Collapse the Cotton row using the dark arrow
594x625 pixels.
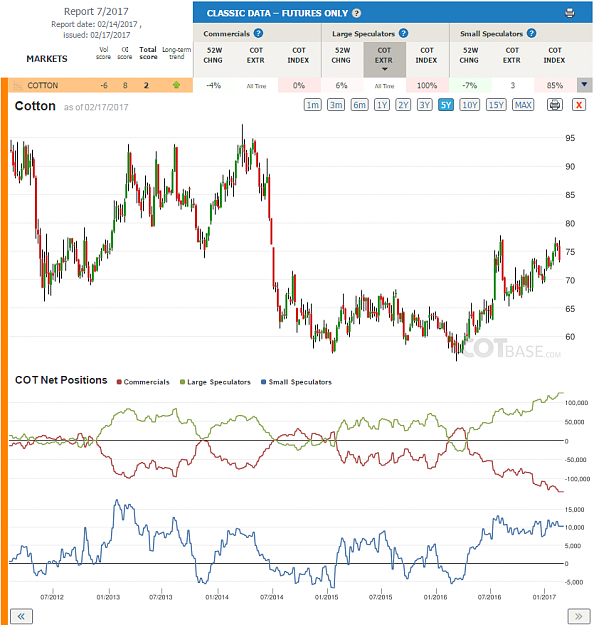(x=584, y=85)
